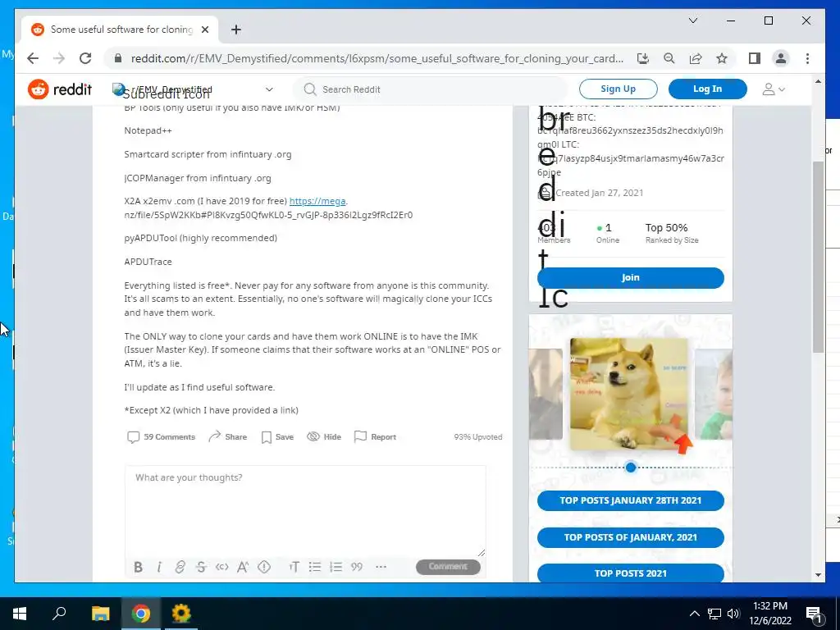Click the Sign Up button
Screen dimensions: 840x630
tap(619, 89)
